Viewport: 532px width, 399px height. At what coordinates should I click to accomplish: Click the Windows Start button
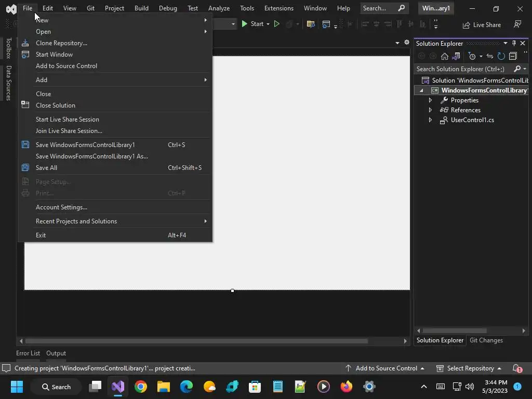(x=17, y=387)
